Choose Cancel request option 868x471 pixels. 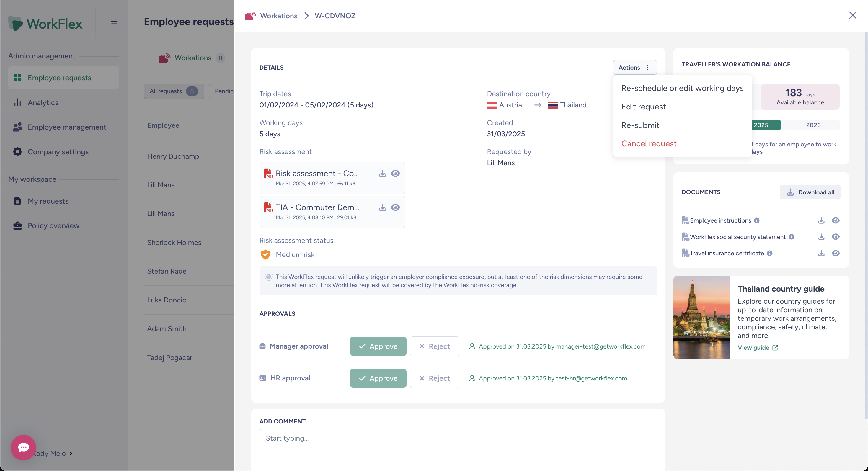pos(682,144)
